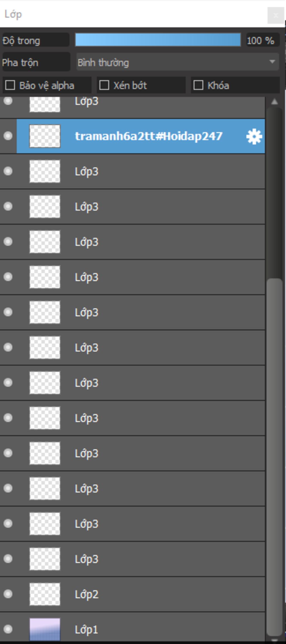Select the Lớp1 gradient layer thumbnail
286x644 pixels.
(x=45, y=629)
